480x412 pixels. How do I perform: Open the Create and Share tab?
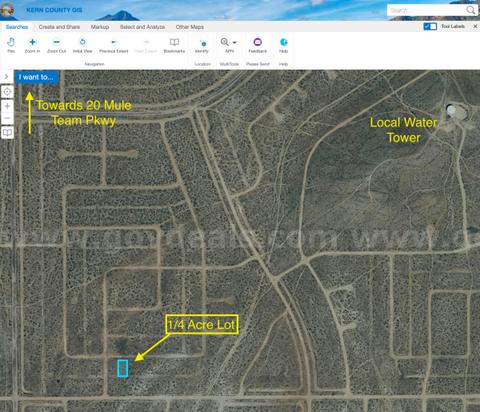(x=59, y=27)
